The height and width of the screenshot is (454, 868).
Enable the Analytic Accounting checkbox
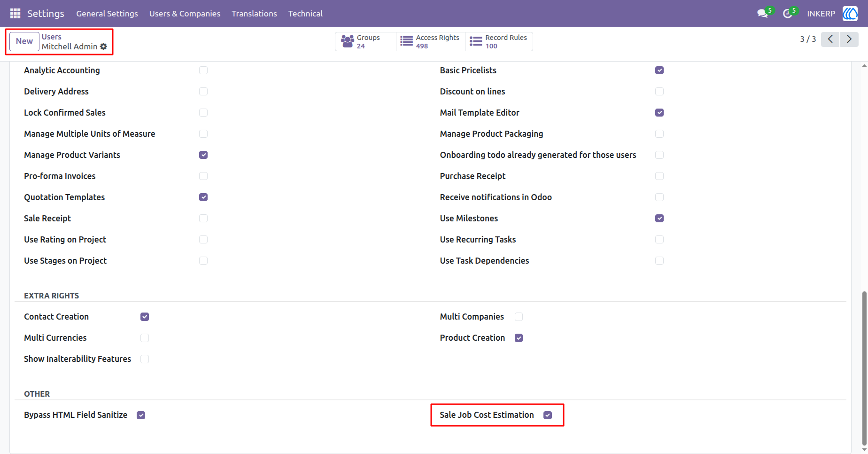203,70
